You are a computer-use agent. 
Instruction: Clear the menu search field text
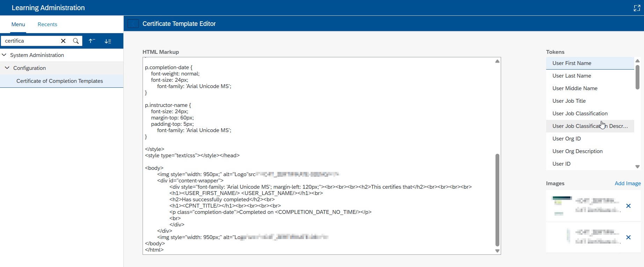coord(63,41)
